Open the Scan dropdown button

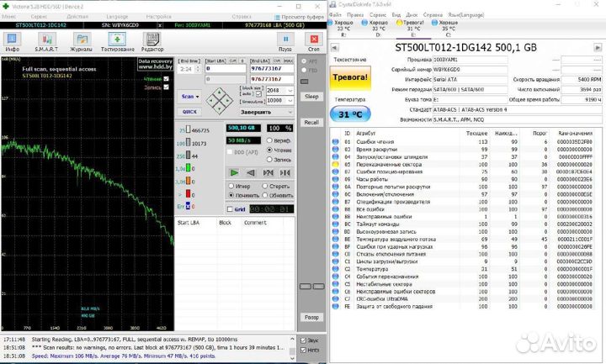point(189,97)
